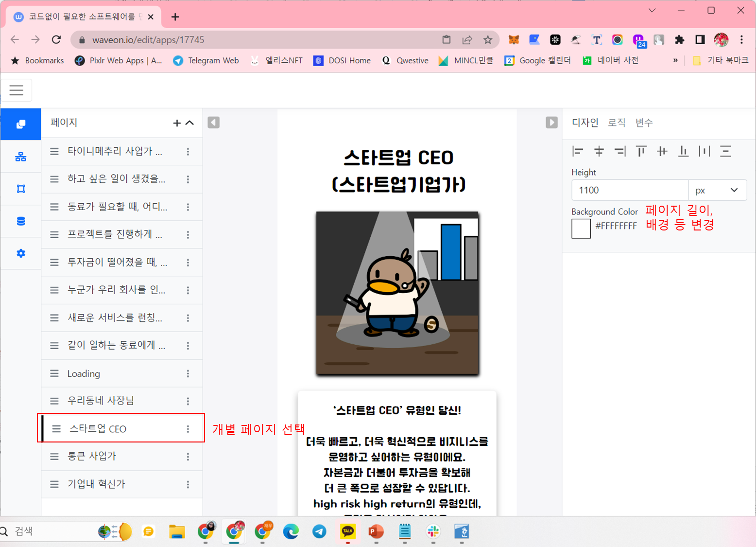
Task: Align elements to the right
Action: [x=620, y=151]
